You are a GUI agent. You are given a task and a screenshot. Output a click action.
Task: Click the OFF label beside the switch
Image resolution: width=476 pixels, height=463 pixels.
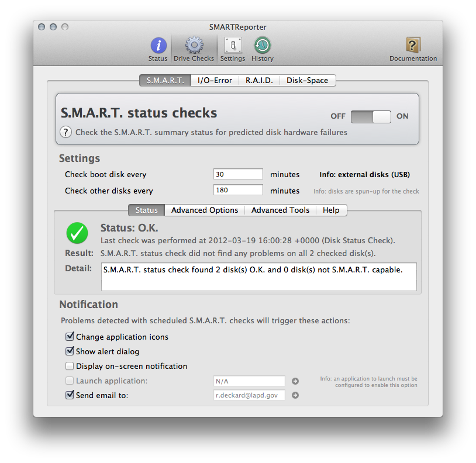click(338, 116)
